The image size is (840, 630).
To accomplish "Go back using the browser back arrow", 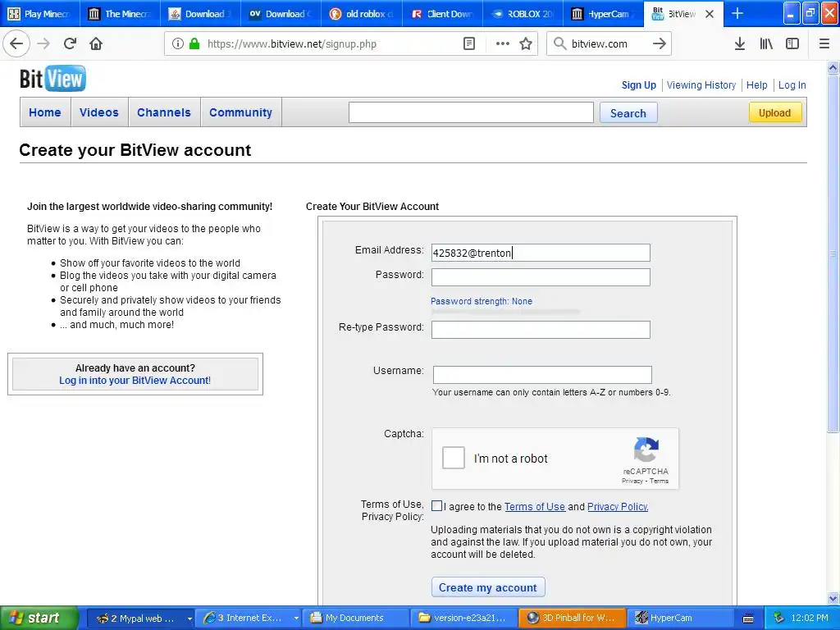I will (x=16, y=44).
